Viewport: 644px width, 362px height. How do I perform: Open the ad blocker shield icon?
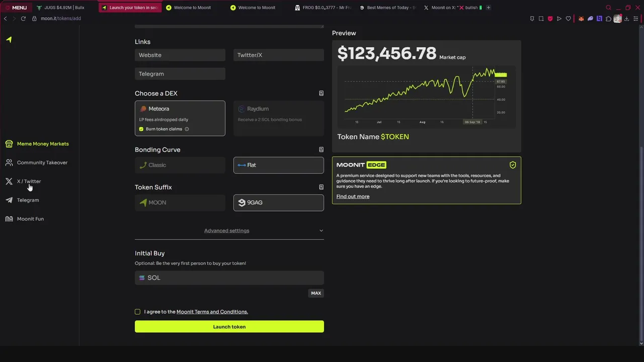coord(550,19)
